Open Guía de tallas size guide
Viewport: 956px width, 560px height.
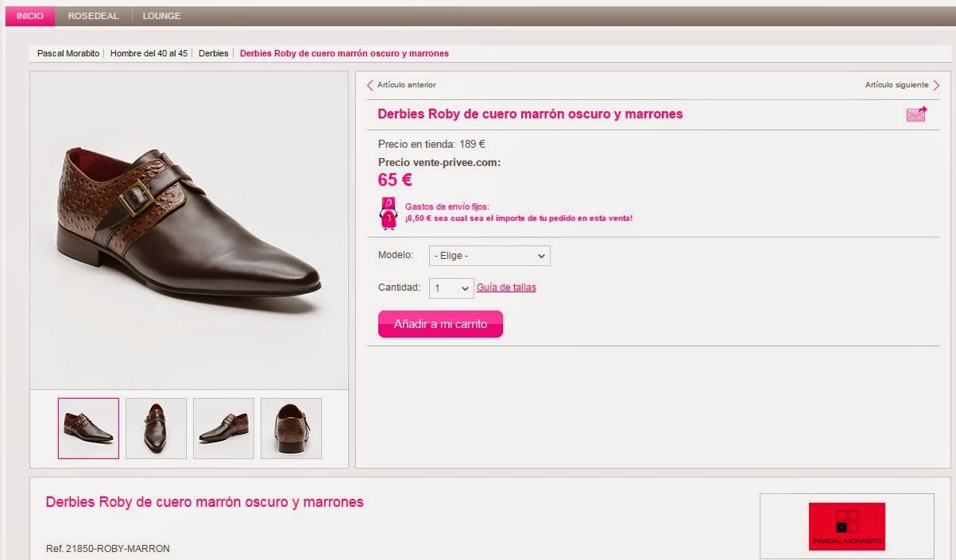[x=506, y=288]
